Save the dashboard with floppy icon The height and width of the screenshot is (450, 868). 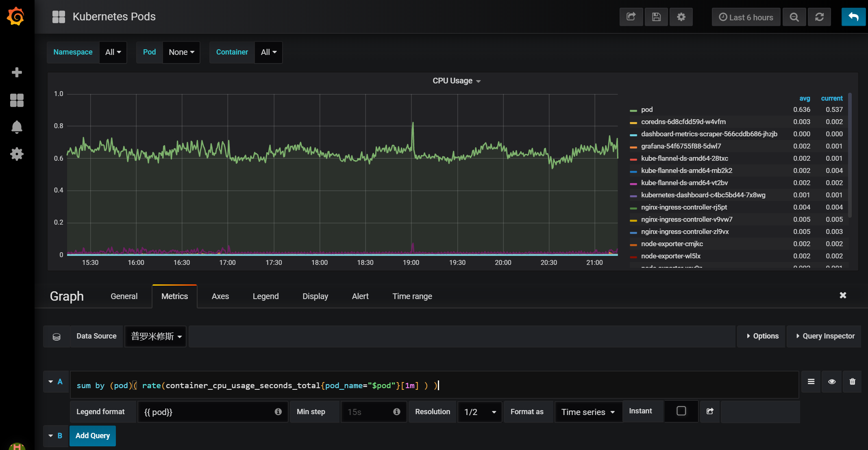656,17
